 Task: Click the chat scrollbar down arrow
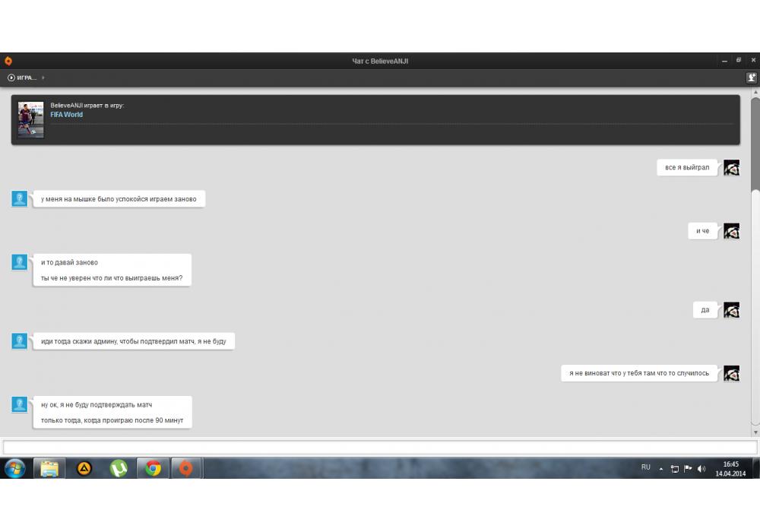[x=755, y=432]
